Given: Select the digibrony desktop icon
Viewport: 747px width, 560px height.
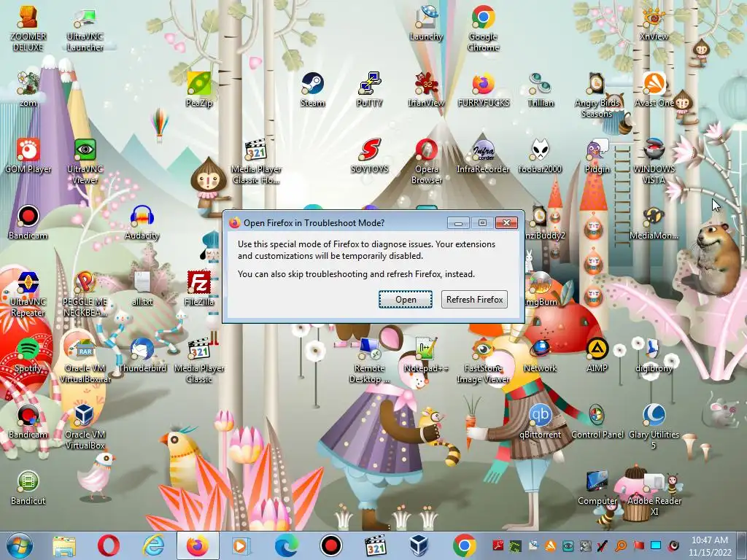Looking at the screenshot, I should tap(654, 354).
